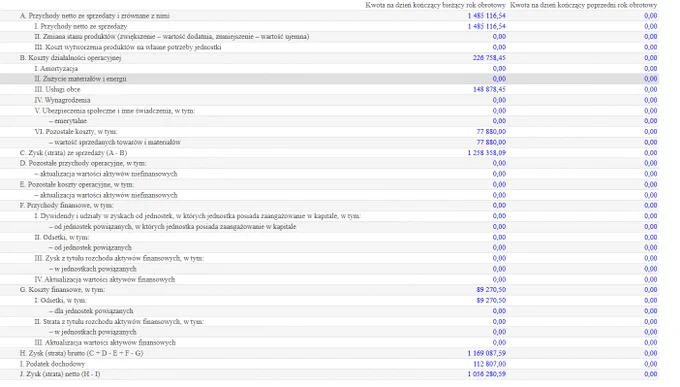Click 'V. Ubezpieczenia społeczne i inne świadczenia, w tym:'
This screenshot has width=680, height=387.
[x=114, y=111]
